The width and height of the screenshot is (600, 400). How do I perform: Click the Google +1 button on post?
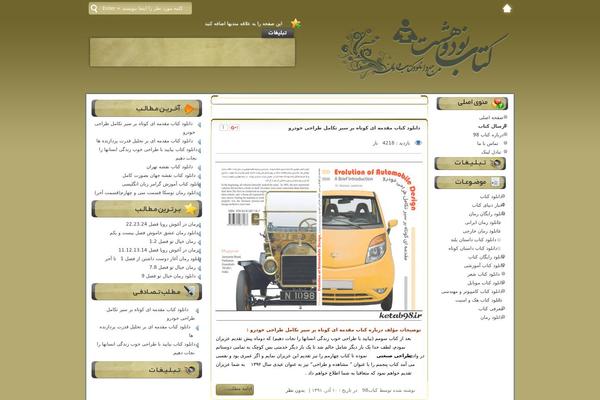click(x=235, y=128)
